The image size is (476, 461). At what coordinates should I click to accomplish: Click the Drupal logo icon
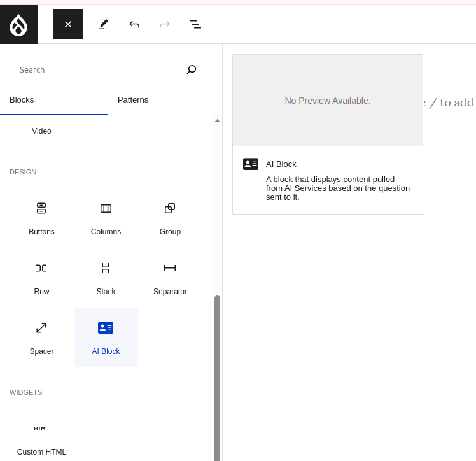pos(18,24)
